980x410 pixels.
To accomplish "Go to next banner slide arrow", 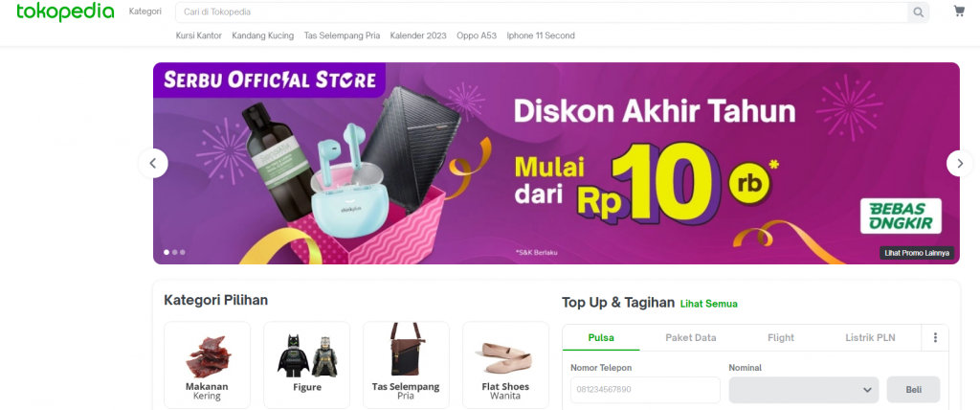I will [959, 164].
